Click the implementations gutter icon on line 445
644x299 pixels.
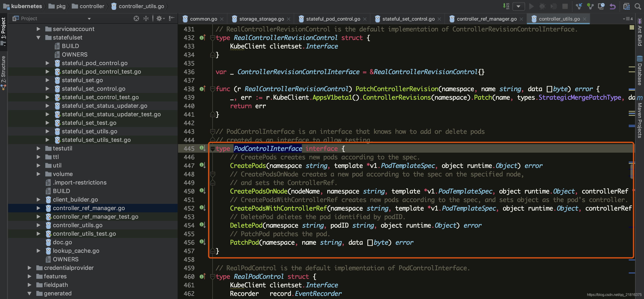pyautogui.click(x=202, y=148)
